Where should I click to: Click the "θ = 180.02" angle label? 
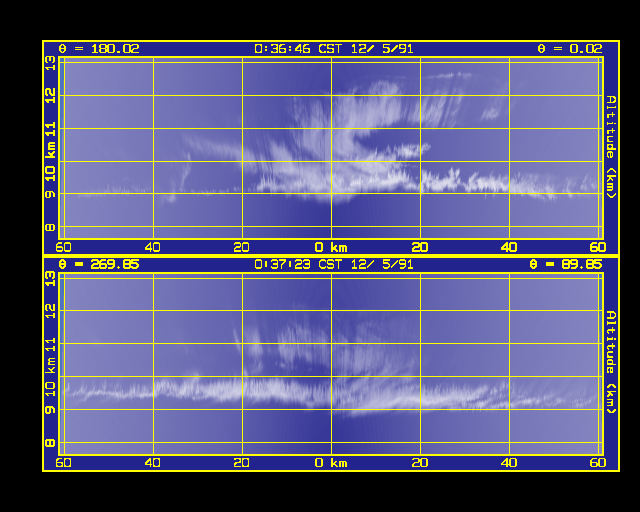[x=99, y=49]
